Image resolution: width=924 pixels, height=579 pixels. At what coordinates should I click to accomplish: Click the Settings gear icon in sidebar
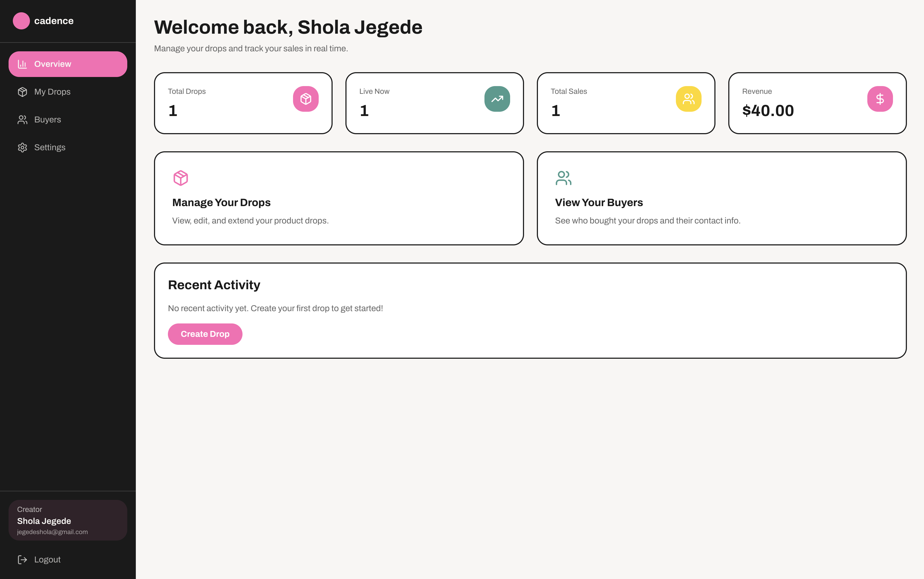22,148
